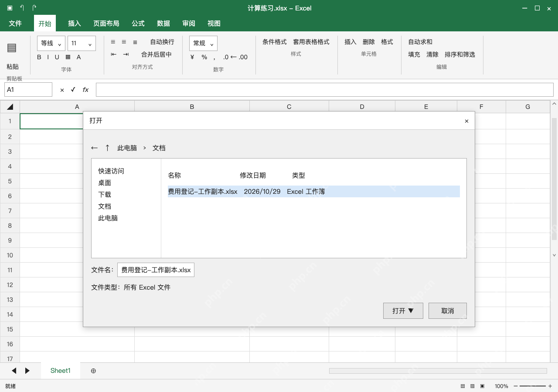Switch to Page Break Preview icon
The height and width of the screenshot is (392, 558).
pos(482,386)
